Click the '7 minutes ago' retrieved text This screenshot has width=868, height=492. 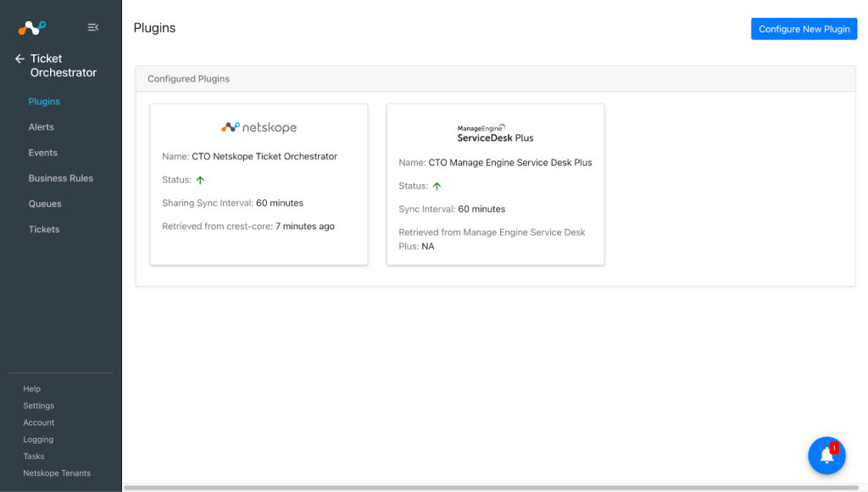(305, 226)
